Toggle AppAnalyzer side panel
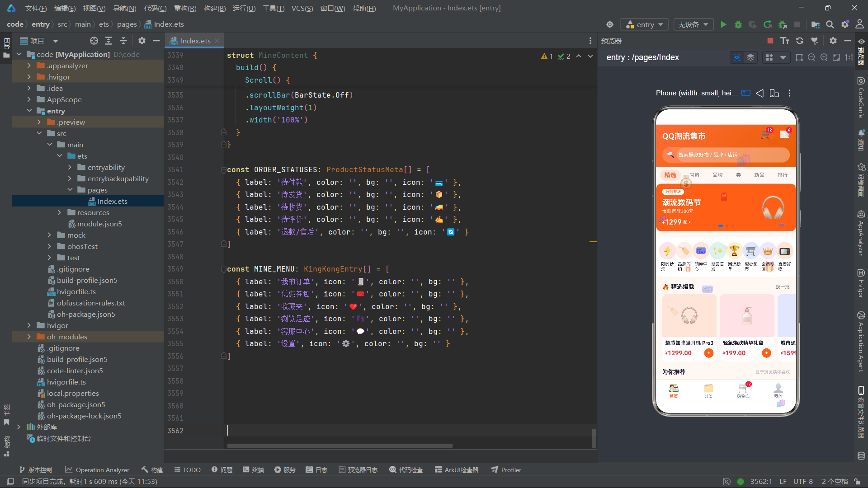Viewport: 868px width, 488px height. (861, 233)
